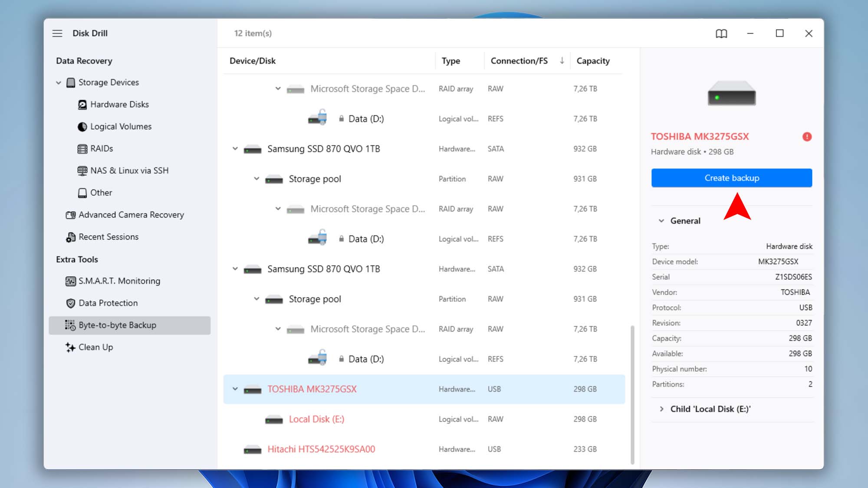Sort by Capacity column header
The height and width of the screenshot is (488, 868).
click(x=593, y=61)
